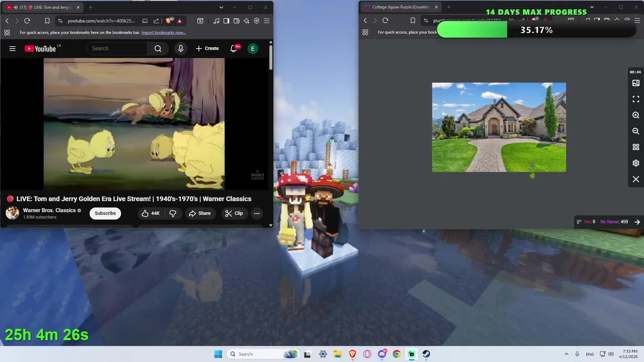Click Import bookmarks now link in YouTube window
The image size is (644, 362).
coord(164,33)
